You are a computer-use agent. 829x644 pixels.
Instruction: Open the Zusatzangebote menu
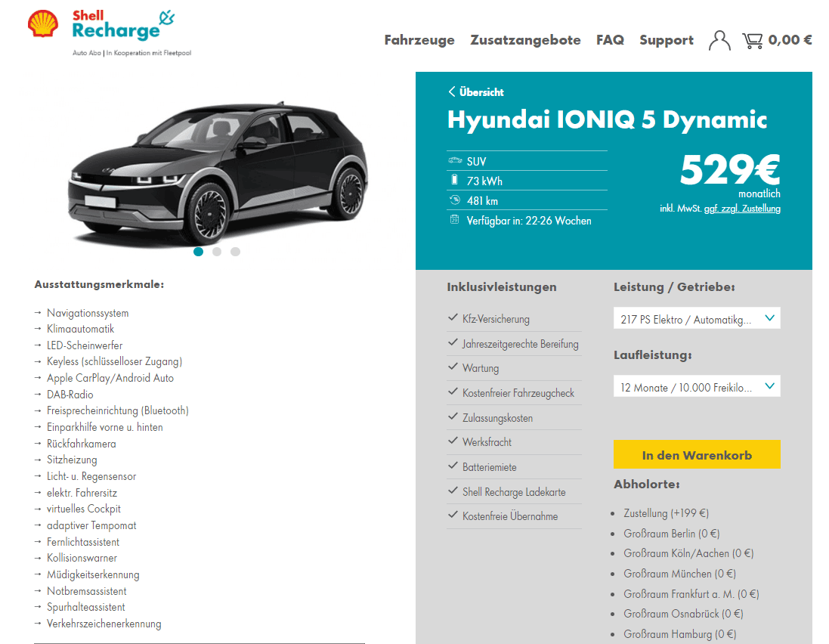[525, 40]
